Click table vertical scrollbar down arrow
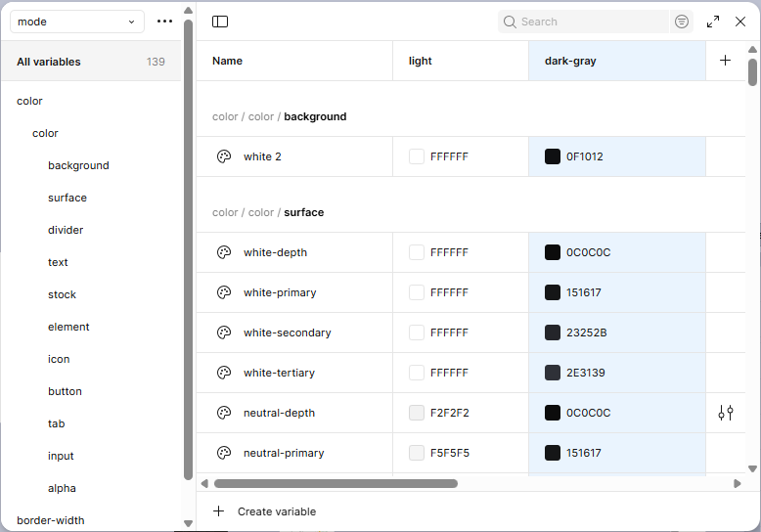This screenshot has height=532, width=761. [x=752, y=468]
